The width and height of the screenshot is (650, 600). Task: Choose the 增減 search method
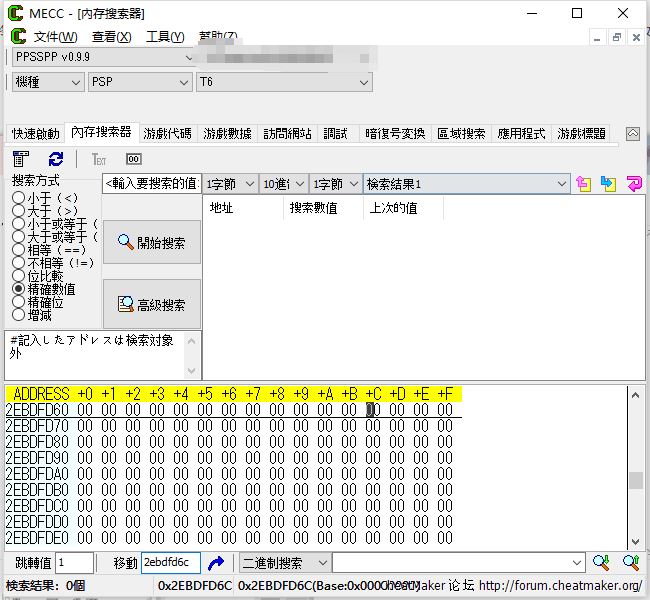(x=18, y=315)
